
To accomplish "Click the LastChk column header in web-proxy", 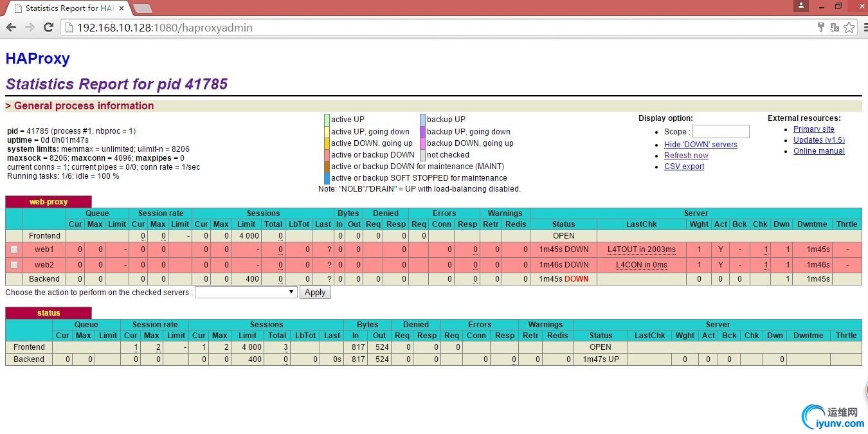I will tap(642, 224).
